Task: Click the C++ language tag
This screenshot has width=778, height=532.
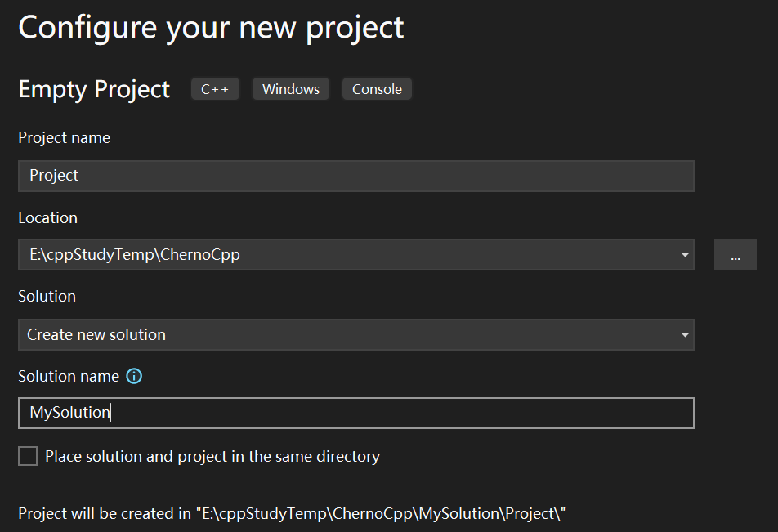Action: (215, 89)
